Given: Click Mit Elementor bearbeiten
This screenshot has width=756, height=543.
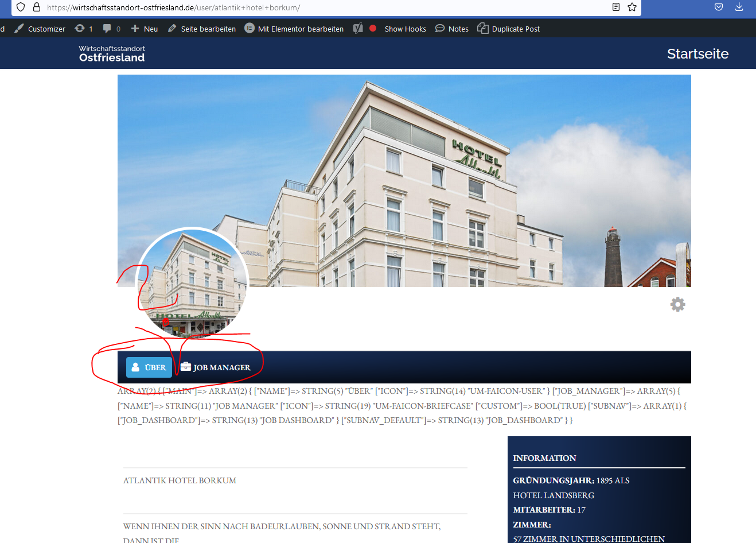Looking at the screenshot, I should (x=294, y=29).
